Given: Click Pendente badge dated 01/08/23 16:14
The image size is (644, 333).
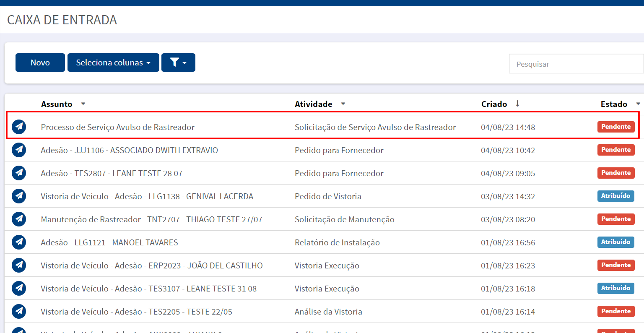Looking at the screenshot, I should point(616,311).
